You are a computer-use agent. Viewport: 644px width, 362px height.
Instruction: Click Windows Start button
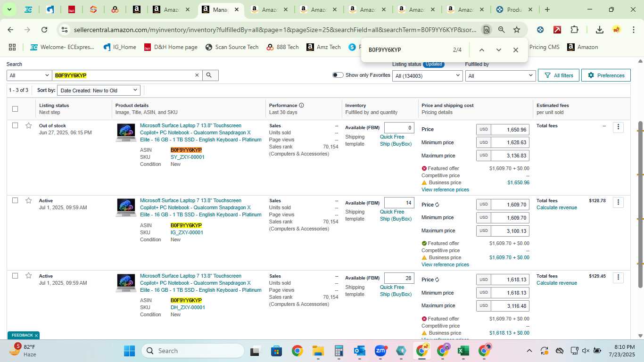point(129,351)
